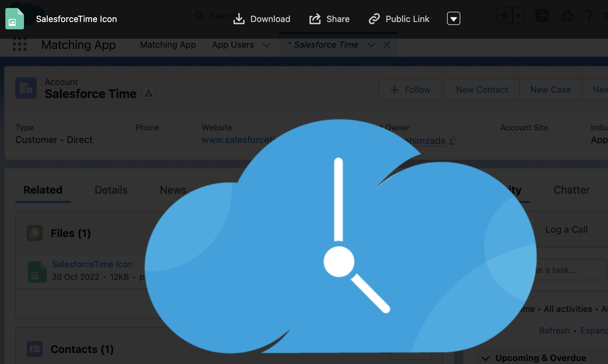Open the Trailhead guidance icon

click(x=567, y=15)
